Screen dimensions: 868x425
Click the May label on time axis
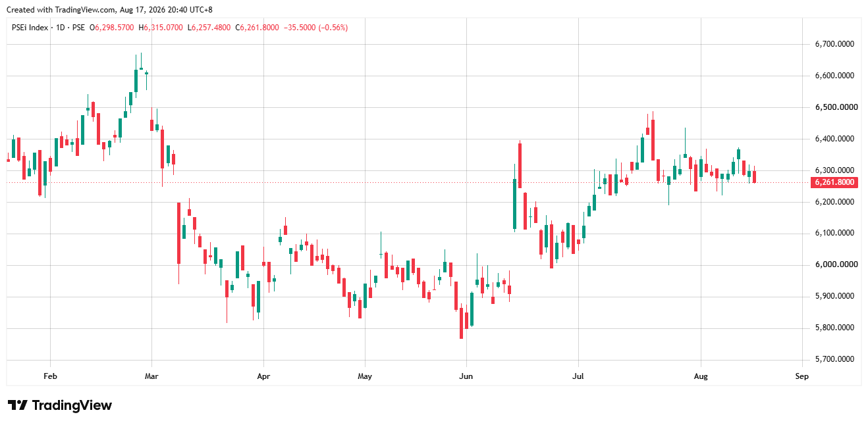pyautogui.click(x=365, y=377)
